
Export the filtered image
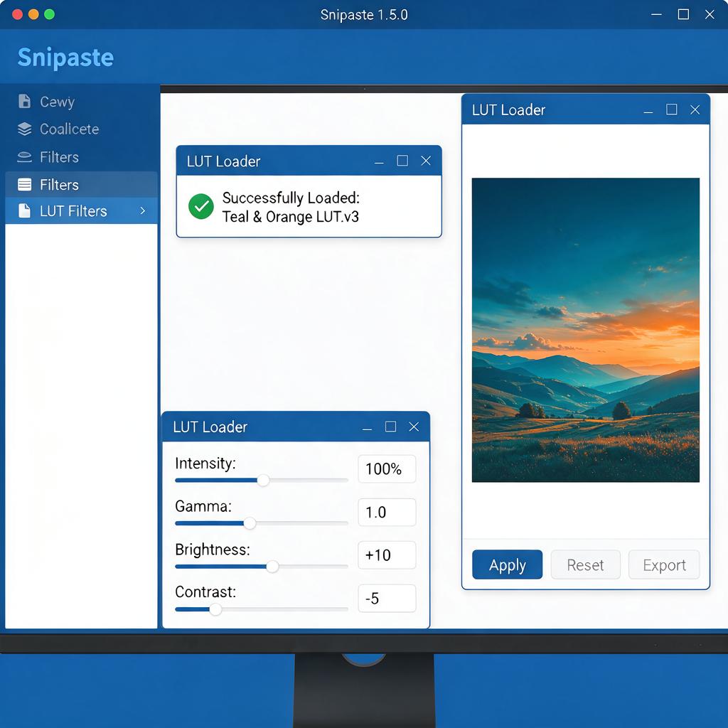(x=664, y=564)
